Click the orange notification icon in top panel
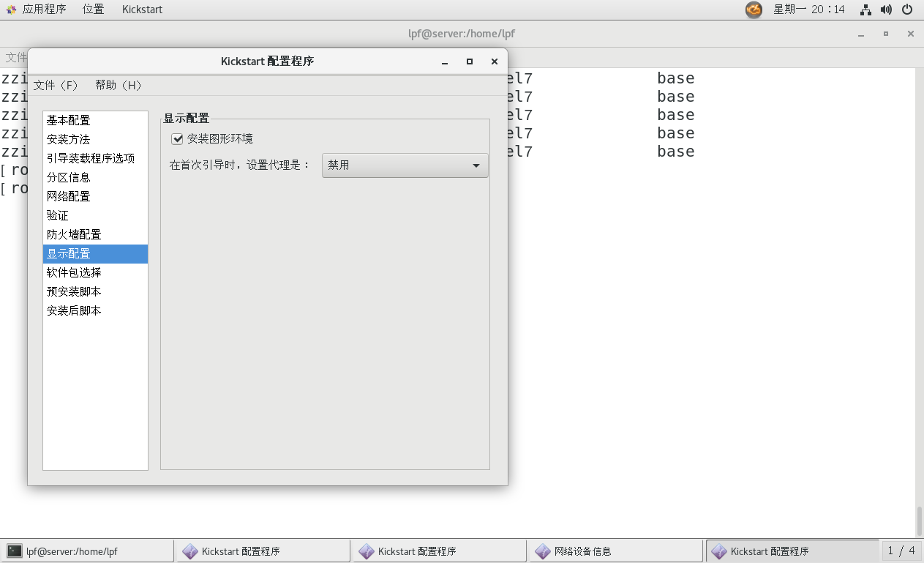 [x=754, y=10]
